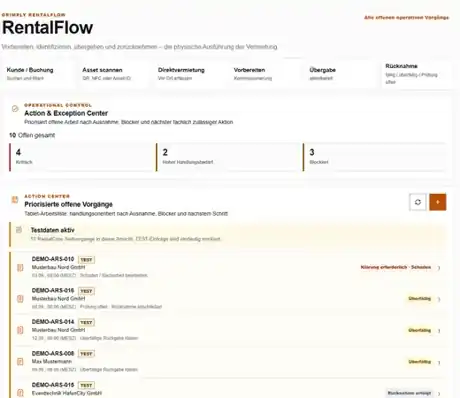Open entry titled DEMO-ARS-008
This screenshot has height=398, width=460.
(53, 353)
